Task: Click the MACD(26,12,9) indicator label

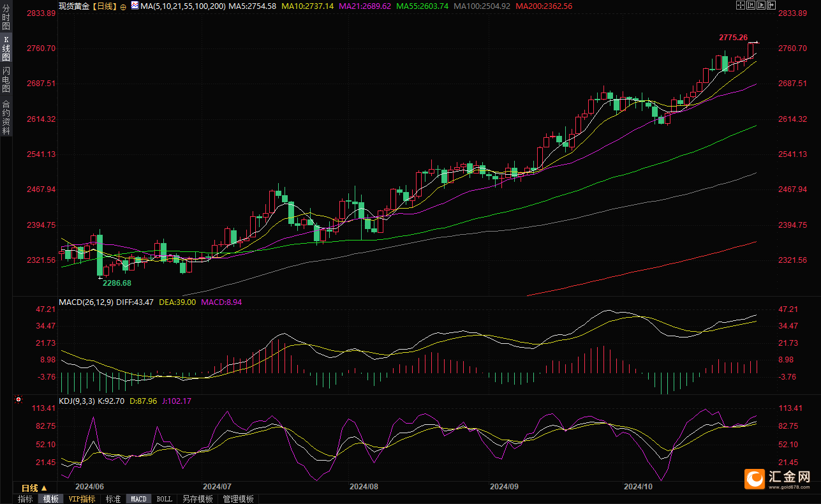Action: (x=85, y=302)
